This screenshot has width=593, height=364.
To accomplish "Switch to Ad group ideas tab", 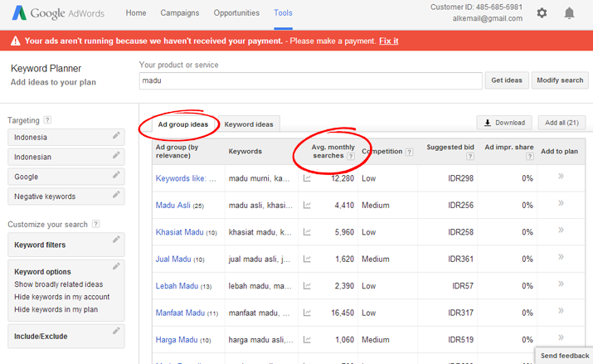I will tap(183, 124).
